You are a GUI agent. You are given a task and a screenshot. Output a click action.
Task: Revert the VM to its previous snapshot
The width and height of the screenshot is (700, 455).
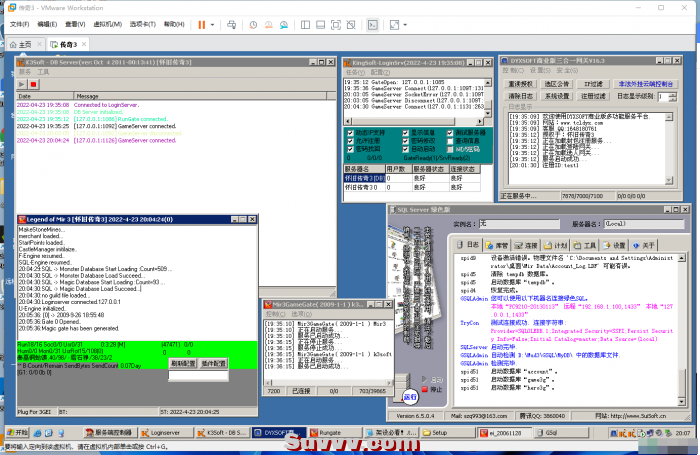pos(268,25)
